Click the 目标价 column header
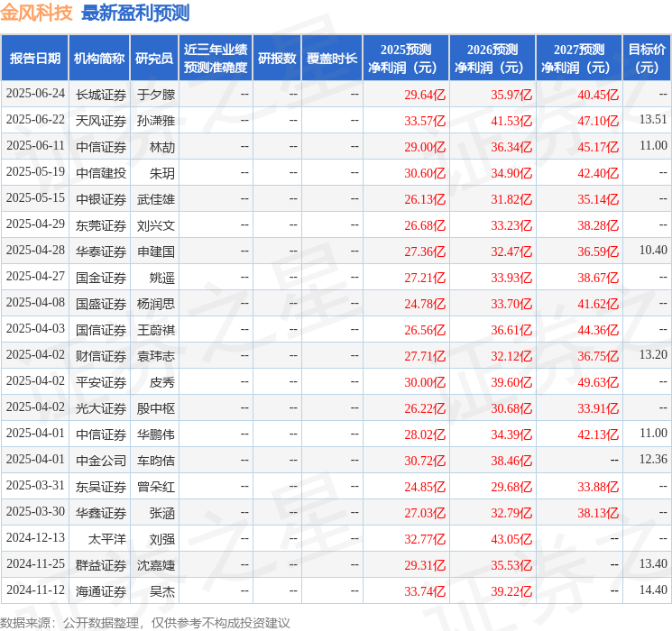This screenshot has width=672, height=631. [647, 59]
